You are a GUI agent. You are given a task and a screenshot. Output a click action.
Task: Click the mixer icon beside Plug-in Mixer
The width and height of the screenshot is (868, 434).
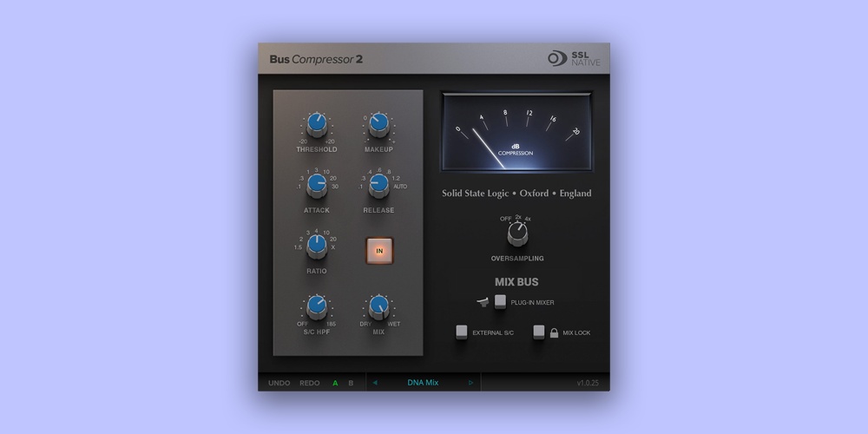[x=483, y=302]
